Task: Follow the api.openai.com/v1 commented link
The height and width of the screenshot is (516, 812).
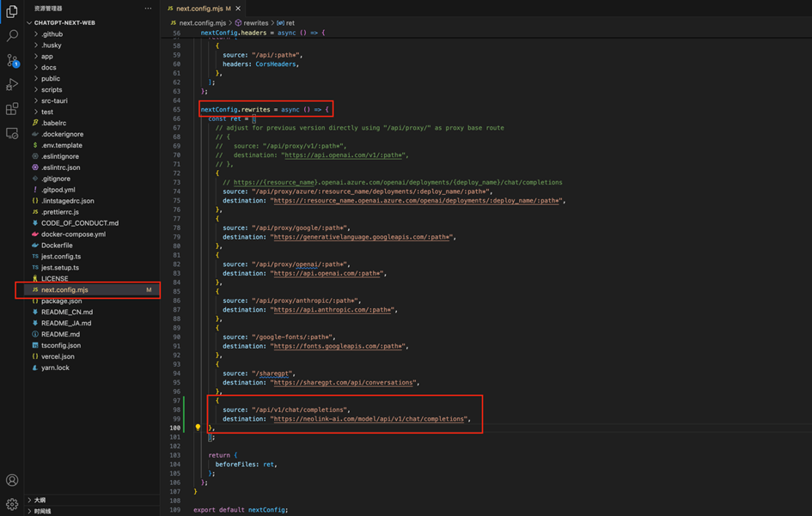Action: pyautogui.click(x=344, y=155)
